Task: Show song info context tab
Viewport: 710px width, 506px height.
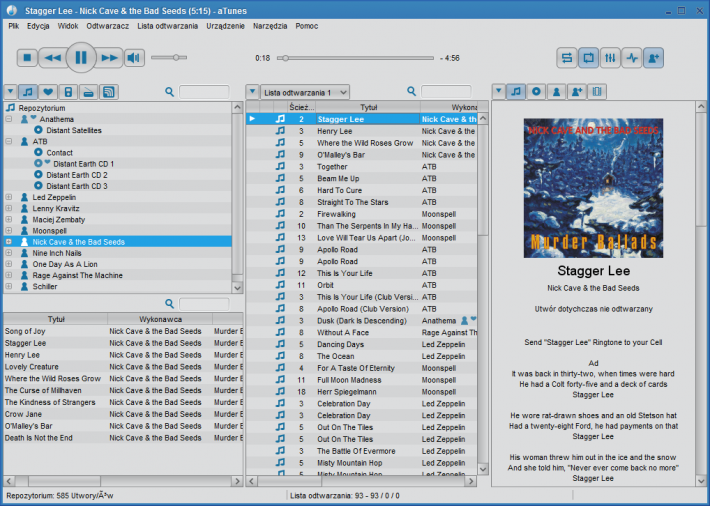Action: point(516,92)
